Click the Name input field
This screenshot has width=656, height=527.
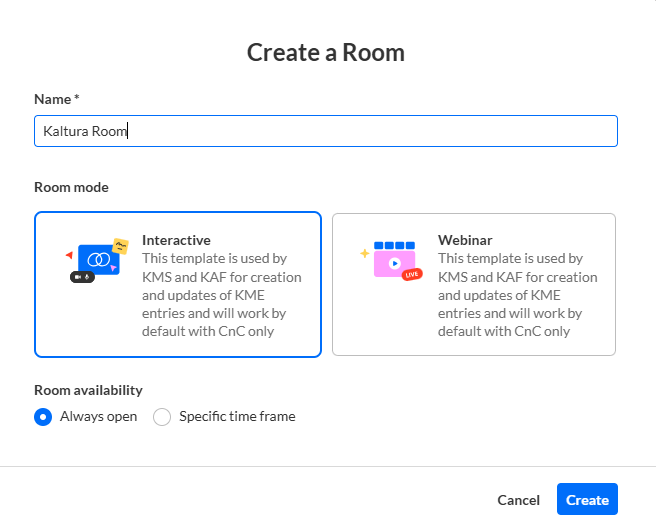325,131
